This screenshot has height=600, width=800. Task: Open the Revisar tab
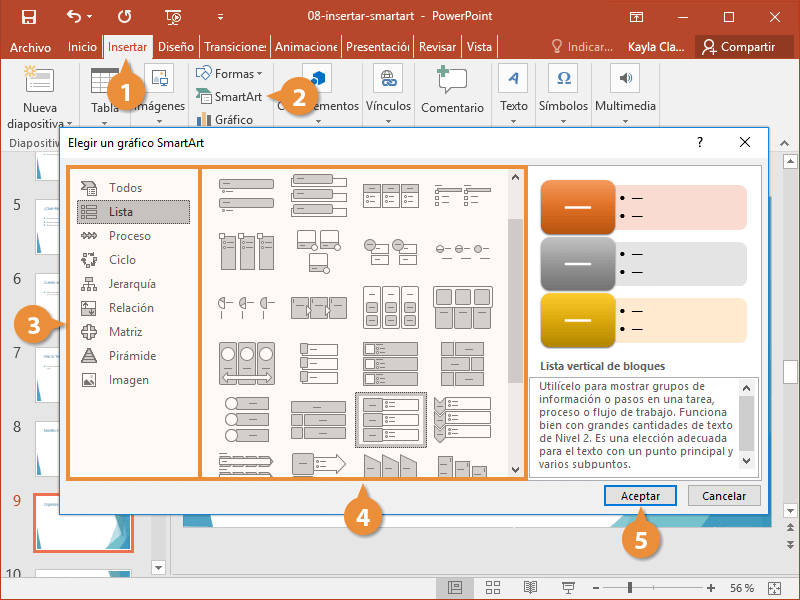pyautogui.click(x=437, y=47)
